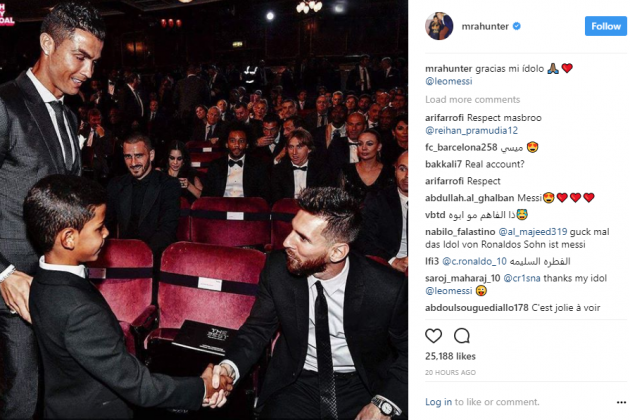Open bakkali7's profile from the comment

[443, 164]
